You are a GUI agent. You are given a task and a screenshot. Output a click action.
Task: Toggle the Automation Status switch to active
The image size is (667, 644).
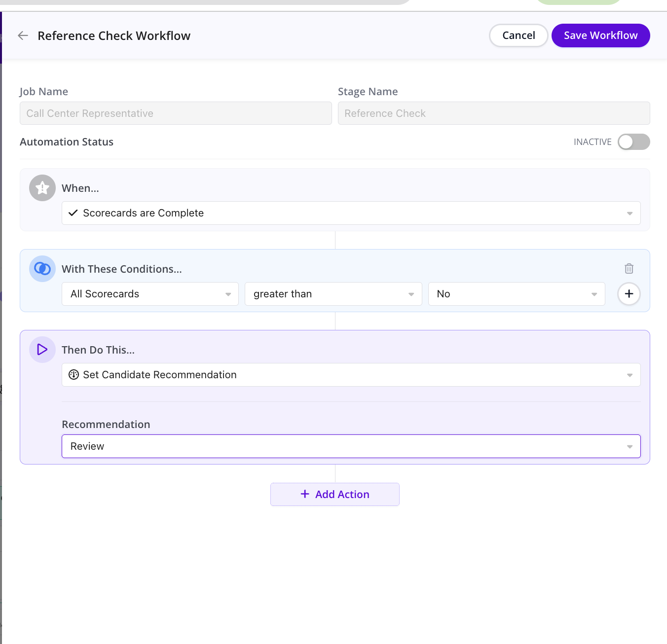633,142
